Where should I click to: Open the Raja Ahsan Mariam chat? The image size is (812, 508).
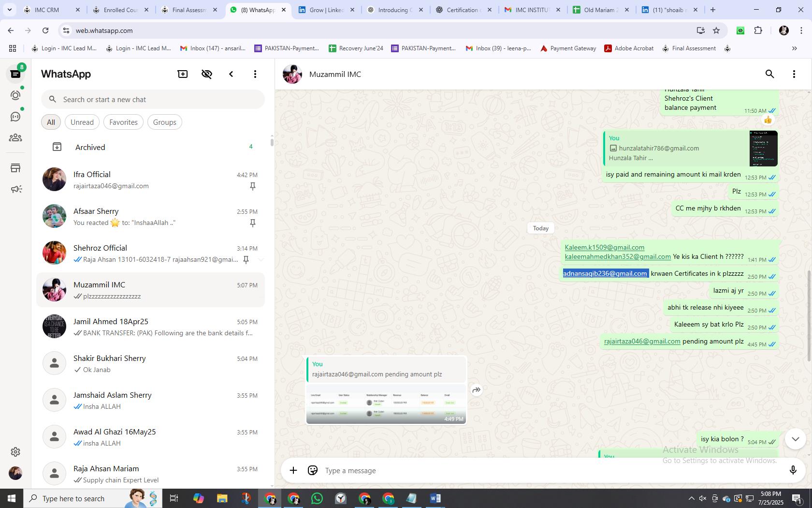pos(151,474)
